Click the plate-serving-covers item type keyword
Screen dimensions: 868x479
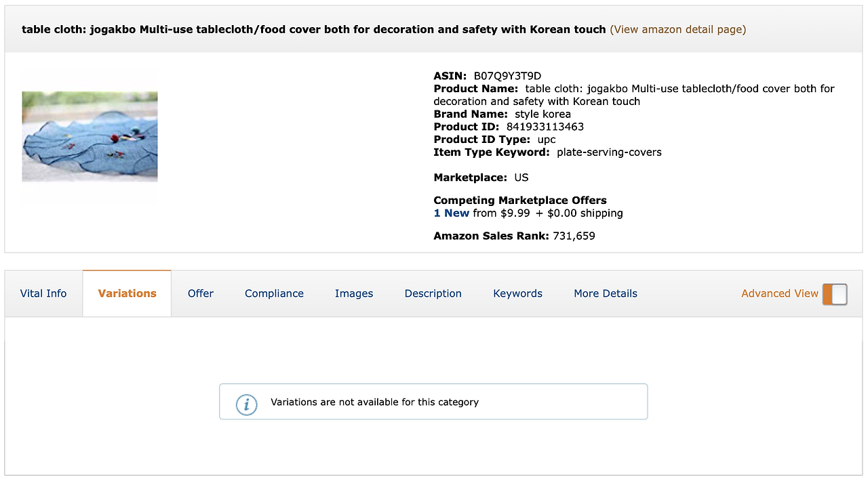[609, 152]
